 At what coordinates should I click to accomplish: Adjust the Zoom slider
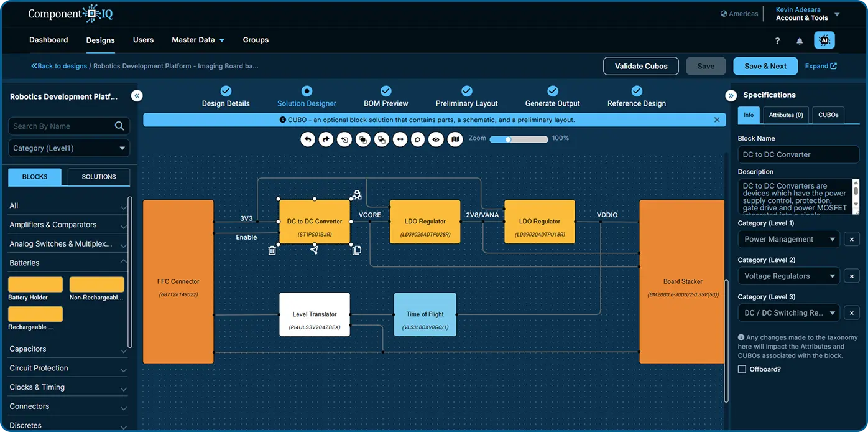(519, 139)
